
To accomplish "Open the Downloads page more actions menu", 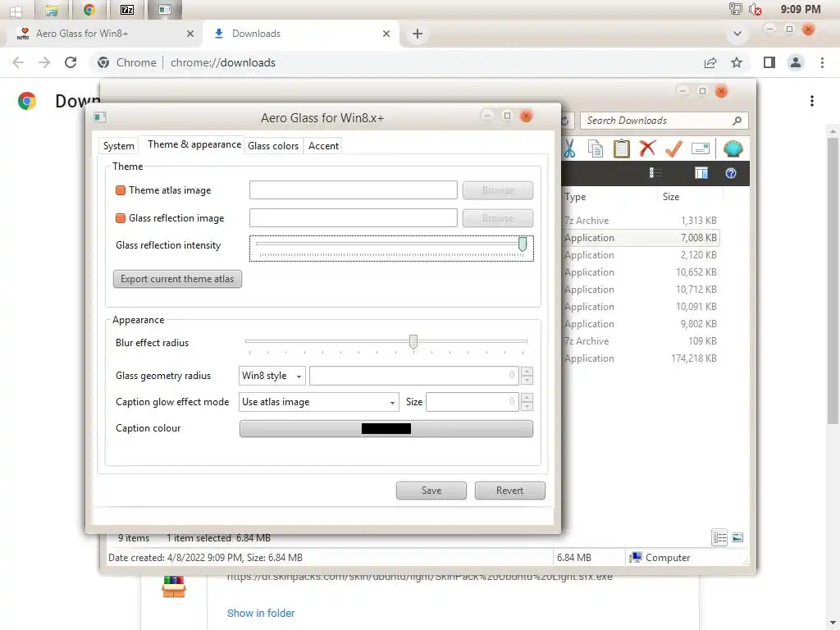I will [x=812, y=101].
